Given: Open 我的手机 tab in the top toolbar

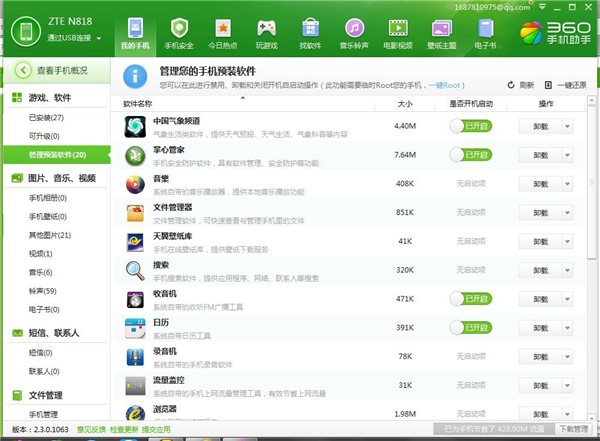Looking at the screenshot, I should click(135, 34).
